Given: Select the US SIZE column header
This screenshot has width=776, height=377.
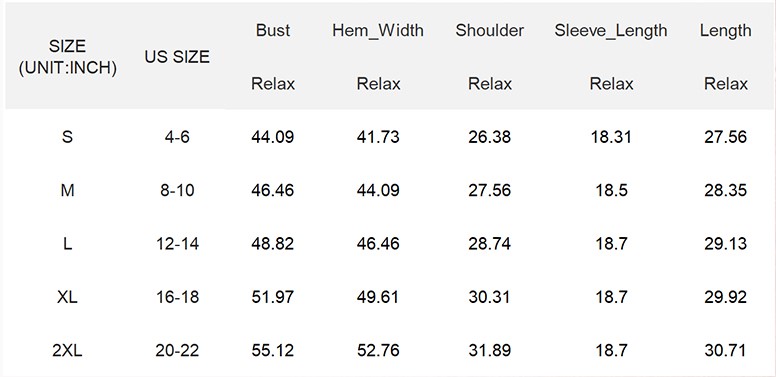Looking at the screenshot, I should [177, 57].
